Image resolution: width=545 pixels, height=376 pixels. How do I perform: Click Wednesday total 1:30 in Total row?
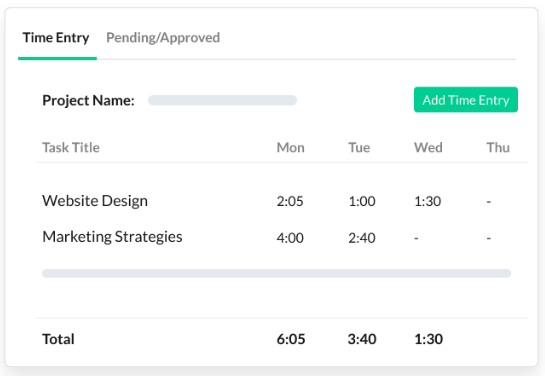(429, 339)
